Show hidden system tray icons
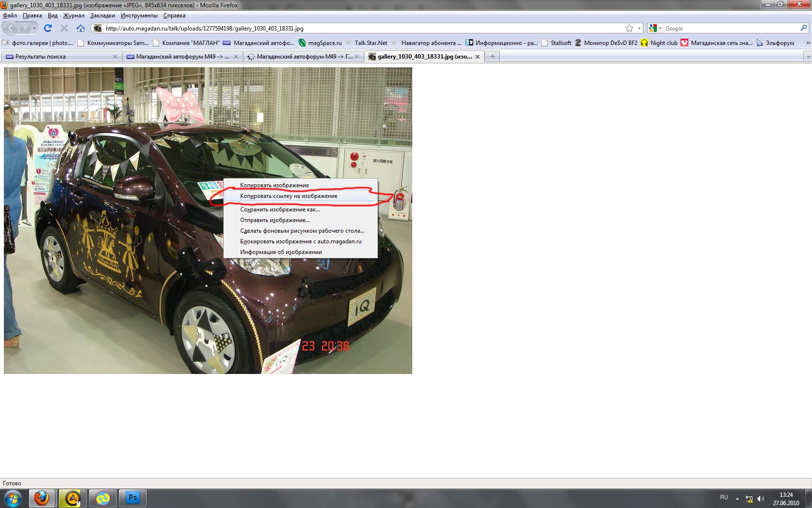Viewport: 812px width, 508px height. pos(737,498)
